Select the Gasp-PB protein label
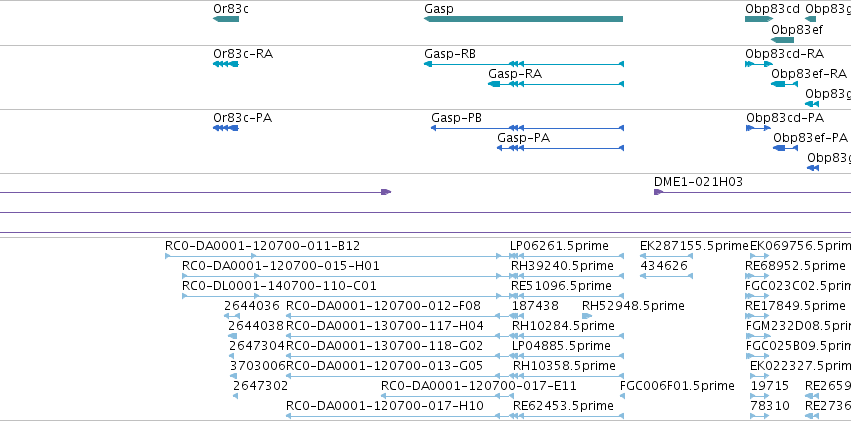 (456, 118)
